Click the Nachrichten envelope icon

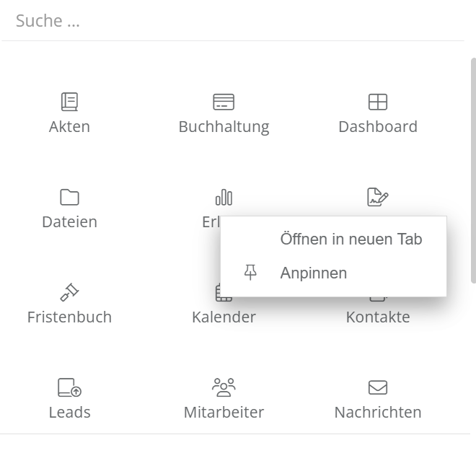tap(378, 387)
